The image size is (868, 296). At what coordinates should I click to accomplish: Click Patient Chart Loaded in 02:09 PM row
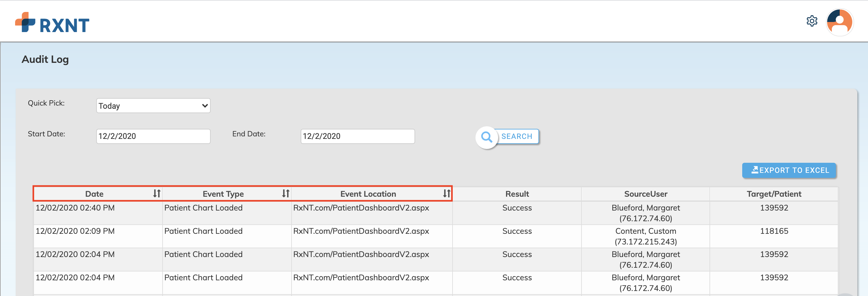203,231
